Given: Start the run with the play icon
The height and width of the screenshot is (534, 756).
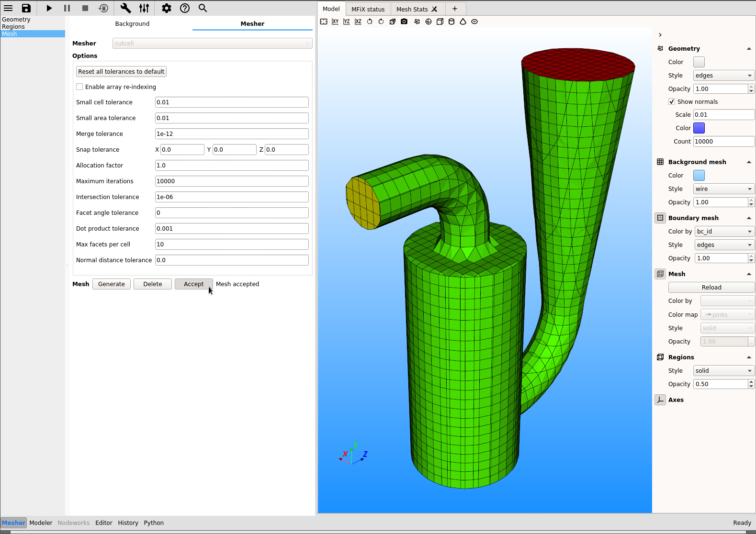Looking at the screenshot, I should click(x=49, y=8).
